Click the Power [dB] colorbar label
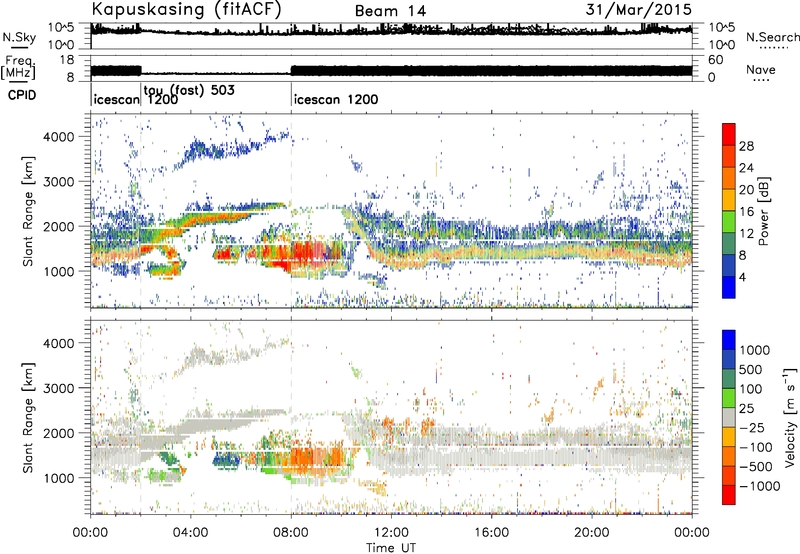This screenshot has height=554, width=800. (764, 211)
